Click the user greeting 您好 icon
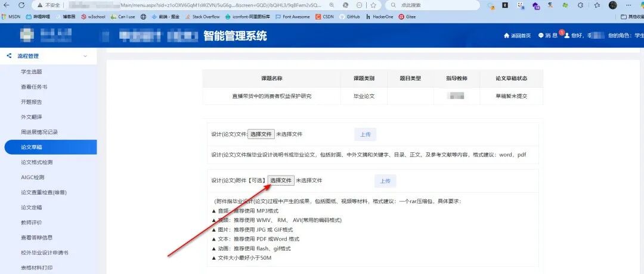Screen dimensions: 644x274 point(567,35)
